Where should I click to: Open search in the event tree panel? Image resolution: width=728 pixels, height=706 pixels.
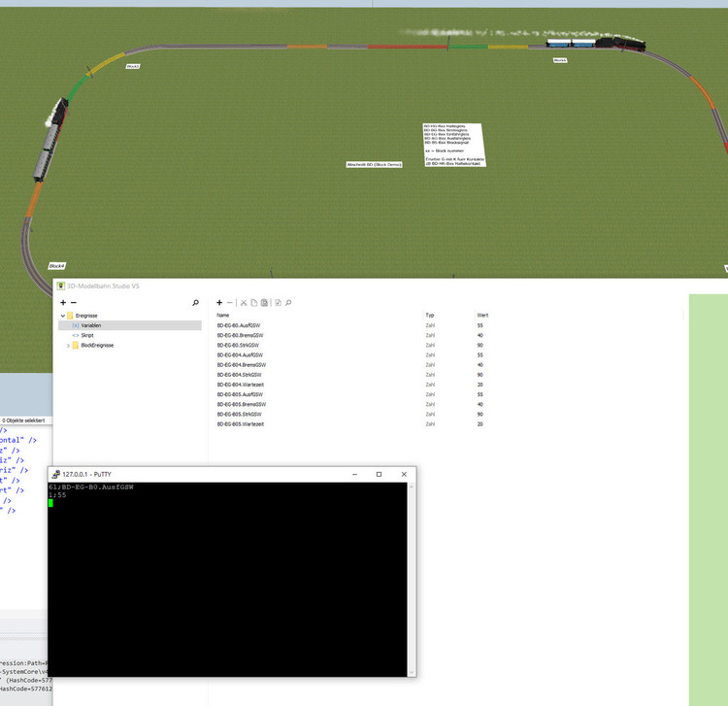[x=195, y=302]
